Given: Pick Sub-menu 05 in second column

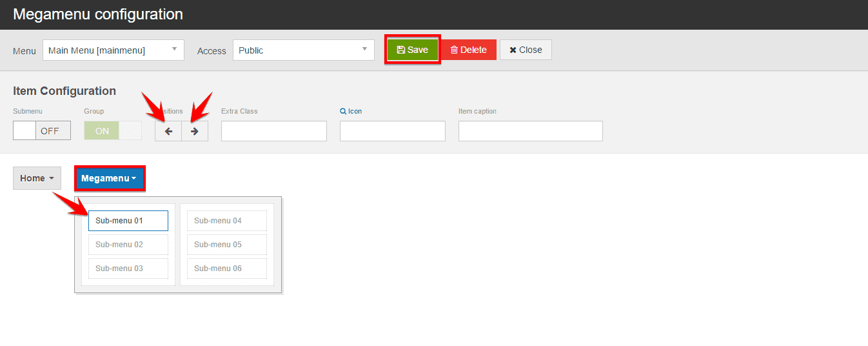Looking at the screenshot, I should [x=227, y=245].
